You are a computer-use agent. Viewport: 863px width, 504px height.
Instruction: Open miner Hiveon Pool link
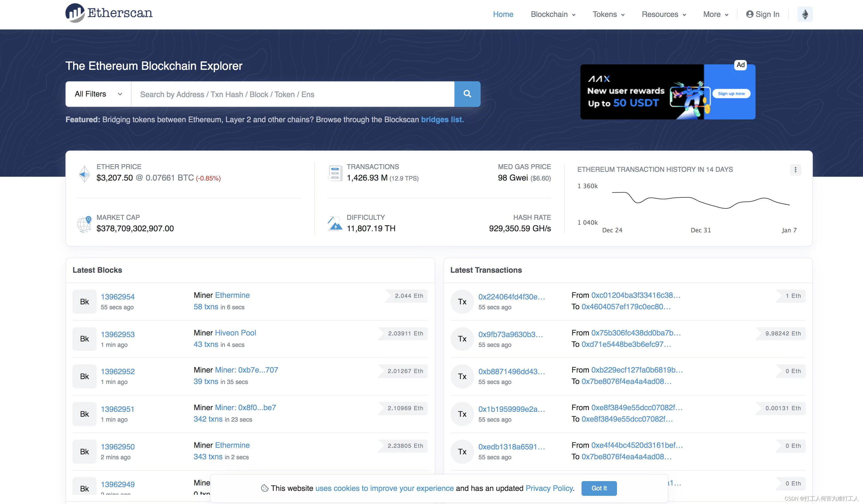point(235,333)
